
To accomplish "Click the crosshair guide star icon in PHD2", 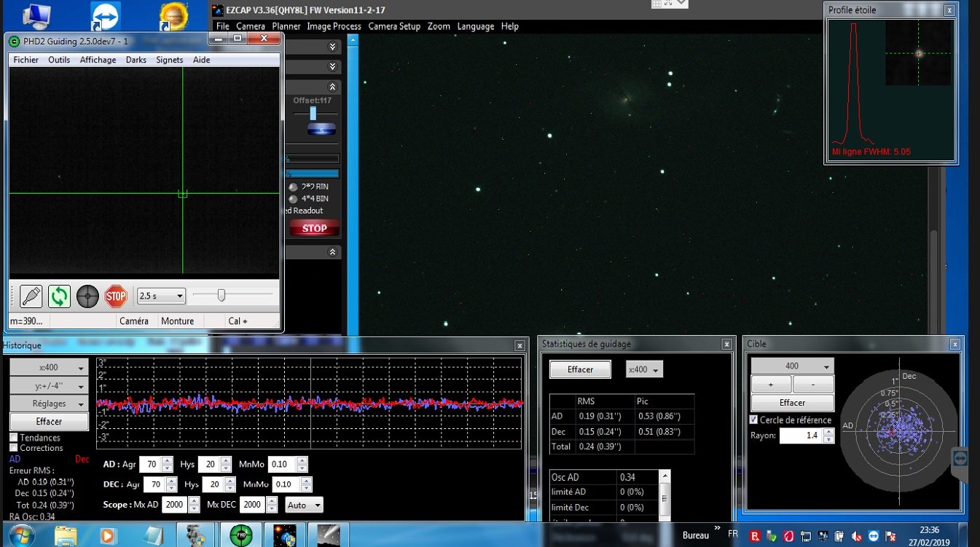I will pos(87,296).
